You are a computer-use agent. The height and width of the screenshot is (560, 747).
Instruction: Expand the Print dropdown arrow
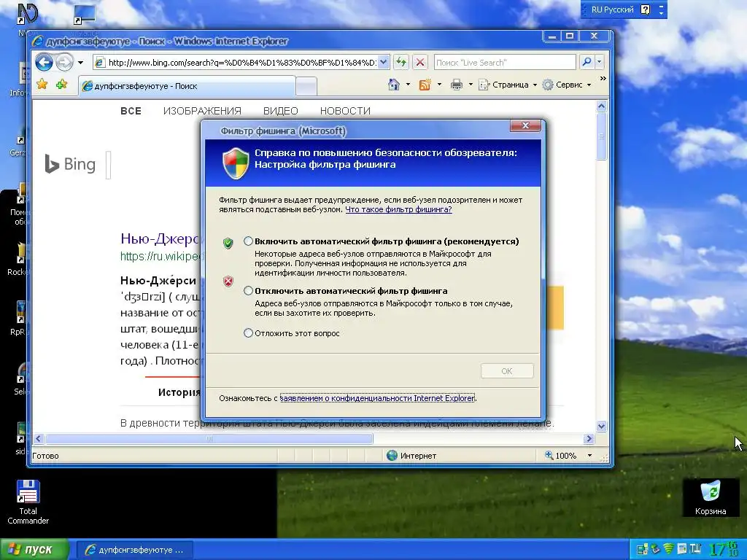471,85
